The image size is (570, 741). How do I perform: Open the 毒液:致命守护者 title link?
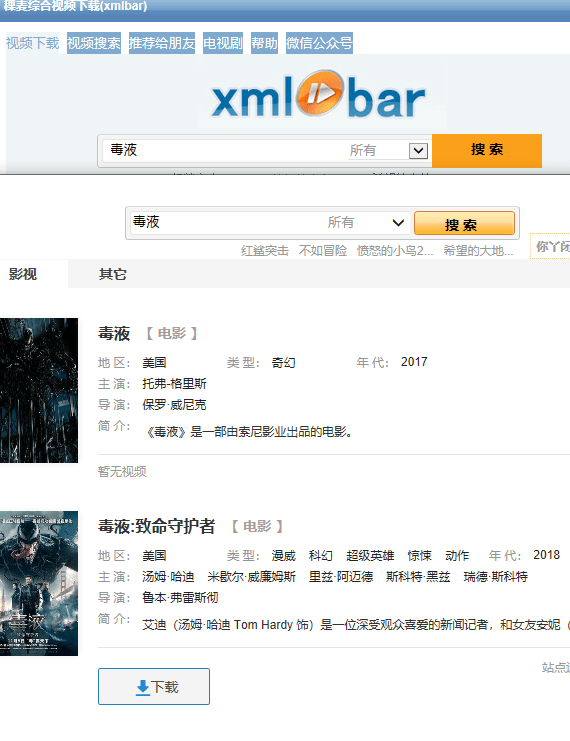[156, 526]
